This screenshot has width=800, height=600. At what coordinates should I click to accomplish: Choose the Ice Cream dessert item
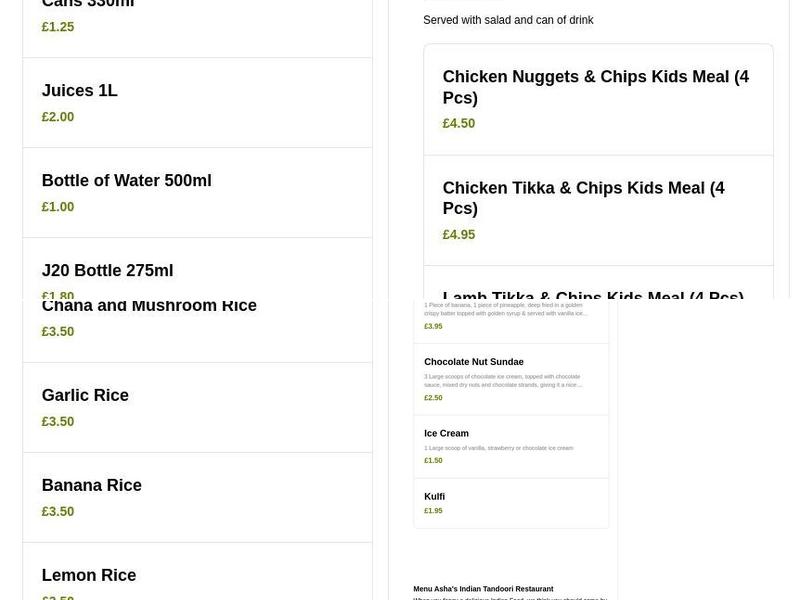[x=446, y=433]
